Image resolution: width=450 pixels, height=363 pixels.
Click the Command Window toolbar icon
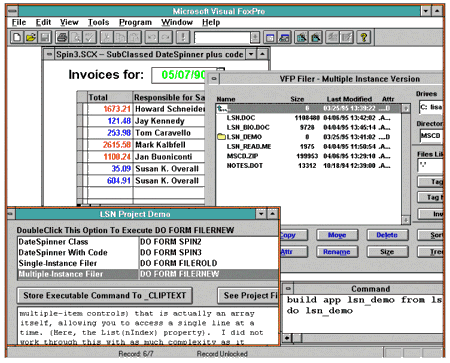coord(270,37)
